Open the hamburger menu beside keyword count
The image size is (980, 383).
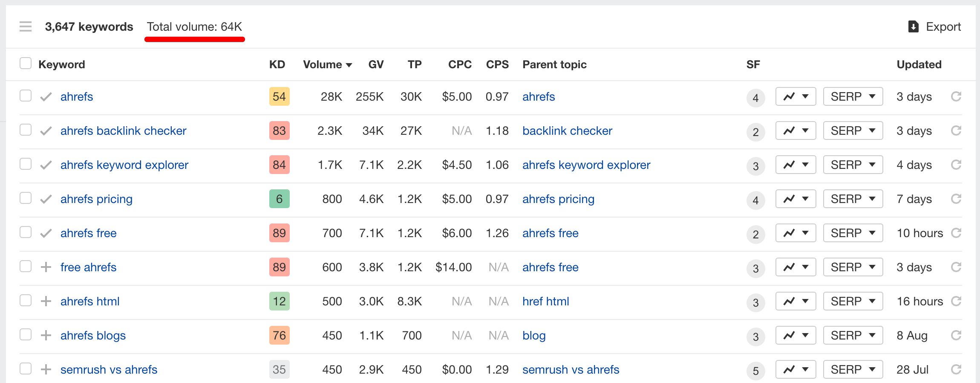26,26
